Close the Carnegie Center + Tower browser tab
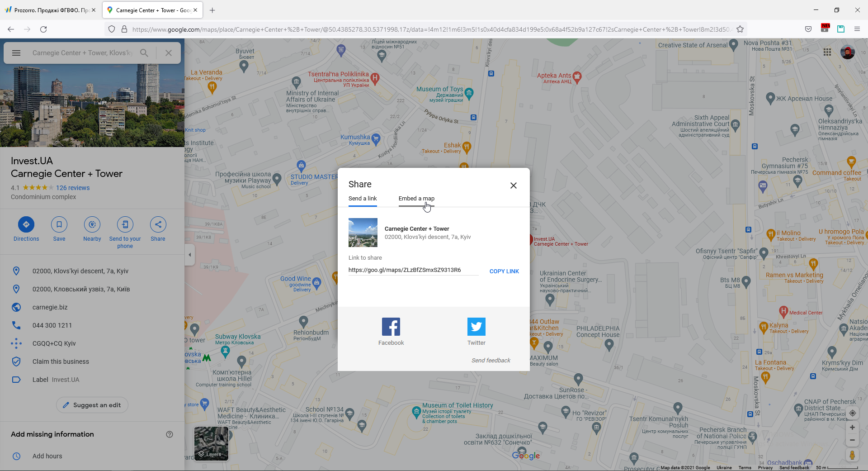This screenshot has height=471, width=868. 195,10
